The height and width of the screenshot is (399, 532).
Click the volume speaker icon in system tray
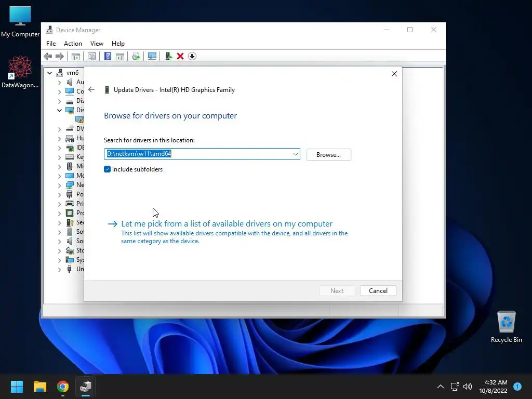click(x=468, y=387)
